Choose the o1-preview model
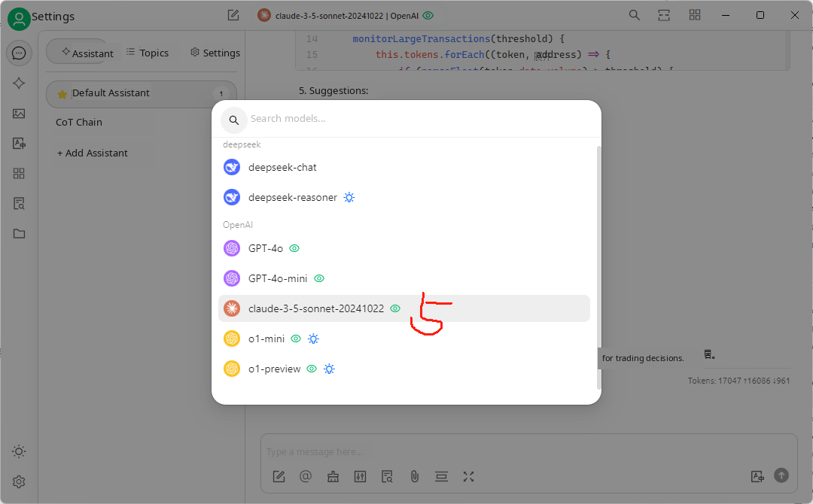 [404, 369]
